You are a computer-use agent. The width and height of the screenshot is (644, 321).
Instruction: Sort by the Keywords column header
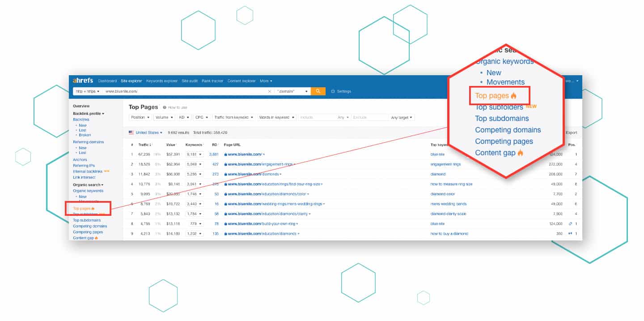tap(194, 145)
